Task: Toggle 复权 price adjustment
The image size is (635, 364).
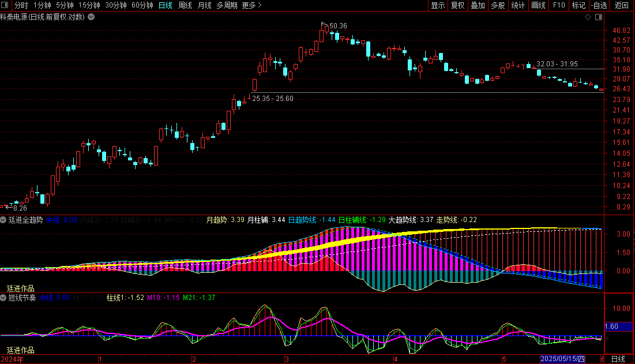Action: point(457,5)
